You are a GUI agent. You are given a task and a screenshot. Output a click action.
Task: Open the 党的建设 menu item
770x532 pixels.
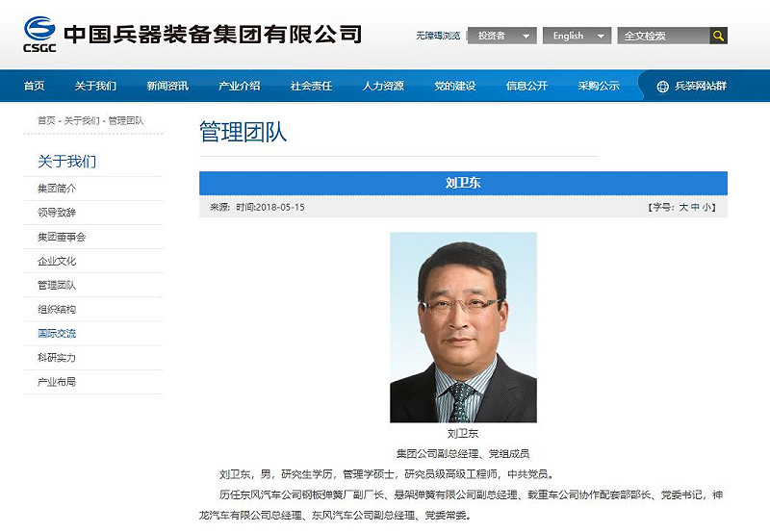[x=454, y=86]
